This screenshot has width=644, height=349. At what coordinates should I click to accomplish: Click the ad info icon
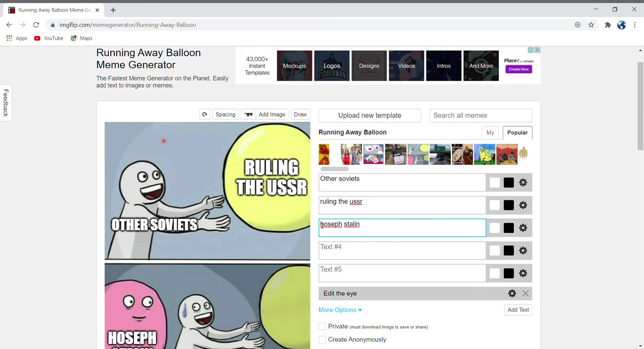pos(531,50)
